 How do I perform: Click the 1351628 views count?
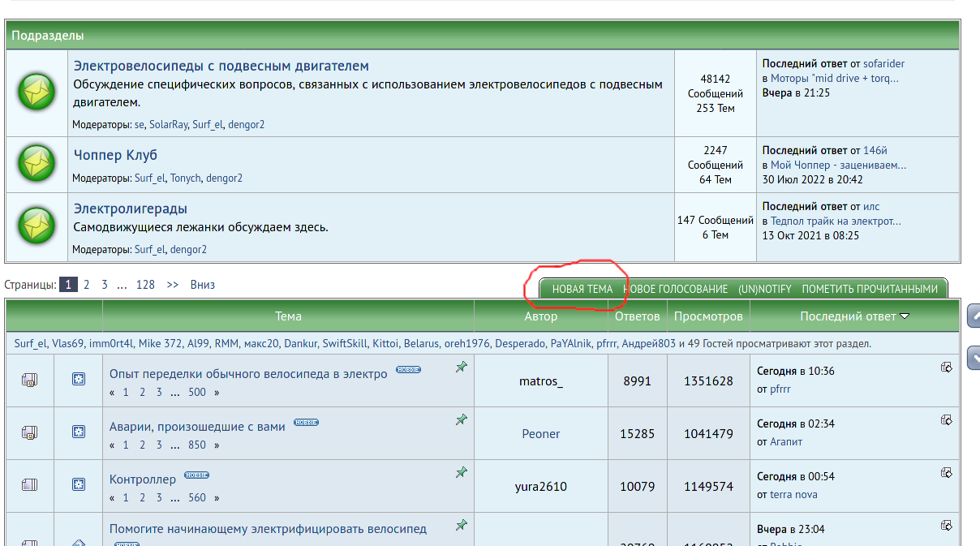click(708, 380)
